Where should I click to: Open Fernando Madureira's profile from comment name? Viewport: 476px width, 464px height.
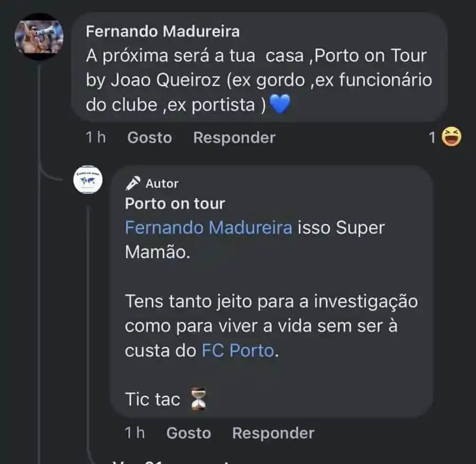tap(162, 31)
